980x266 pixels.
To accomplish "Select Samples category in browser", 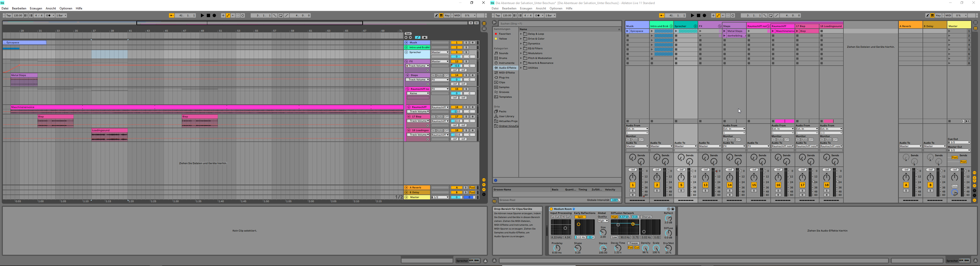I will click(504, 87).
